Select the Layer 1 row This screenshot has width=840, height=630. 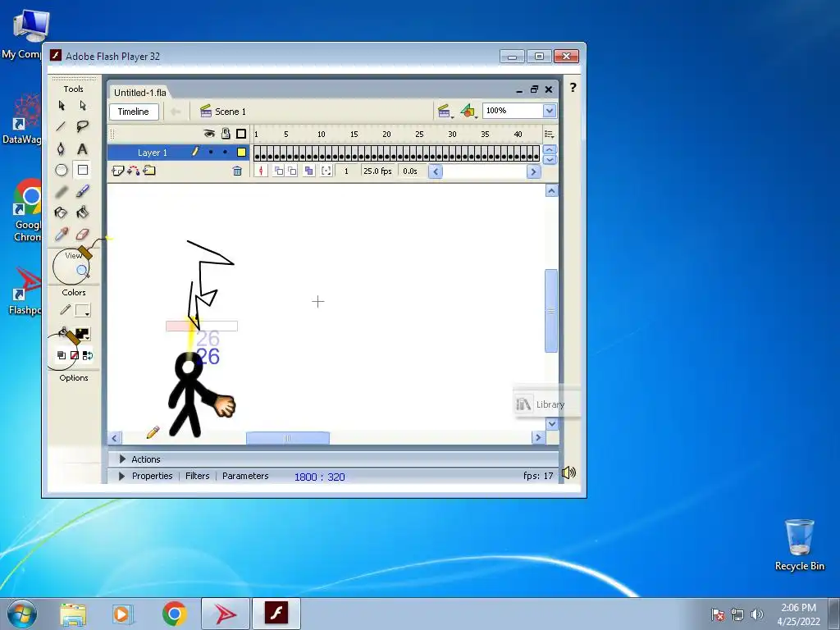coord(178,152)
